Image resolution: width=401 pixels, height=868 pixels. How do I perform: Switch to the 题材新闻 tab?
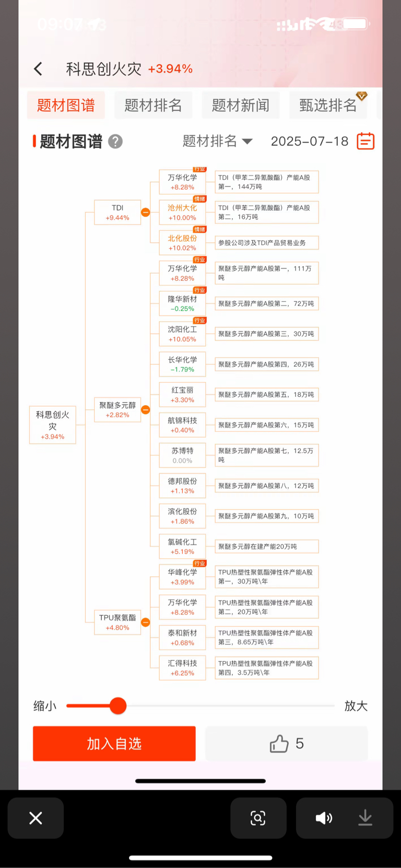click(x=241, y=105)
